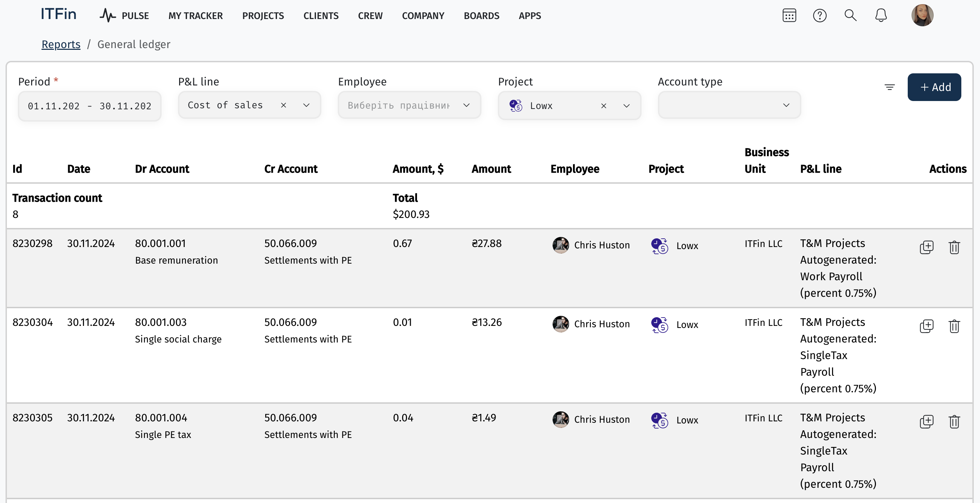Screen dimensions: 980x503
Task: Open the COMPANY menu
Action: 423,16
